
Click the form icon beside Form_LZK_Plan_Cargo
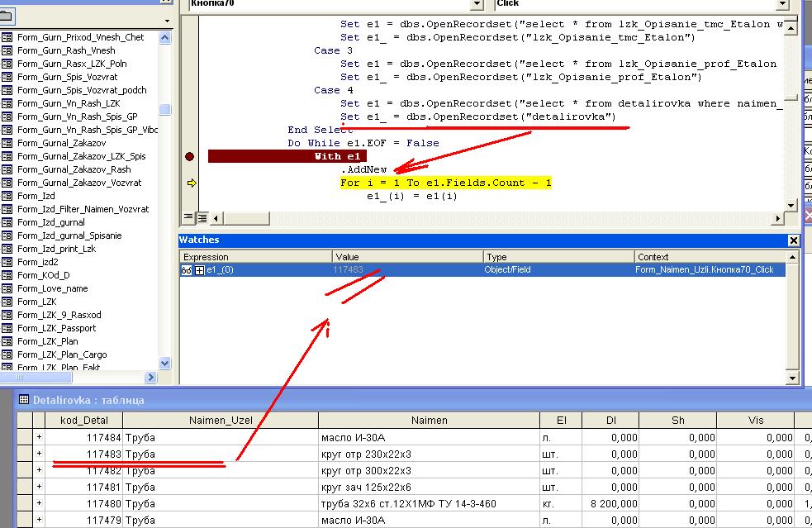pos(7,354)
